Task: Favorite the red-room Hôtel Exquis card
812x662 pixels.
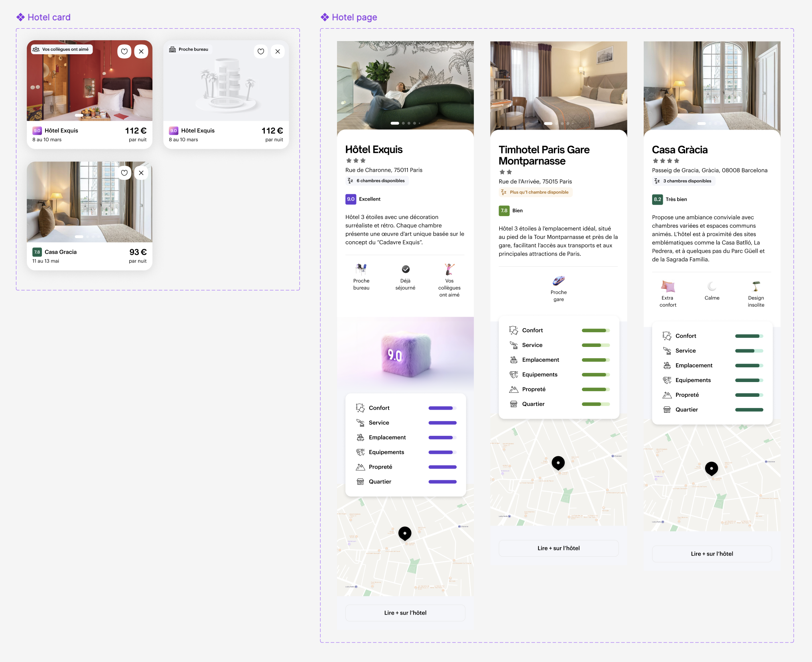Action: point(124,51)
